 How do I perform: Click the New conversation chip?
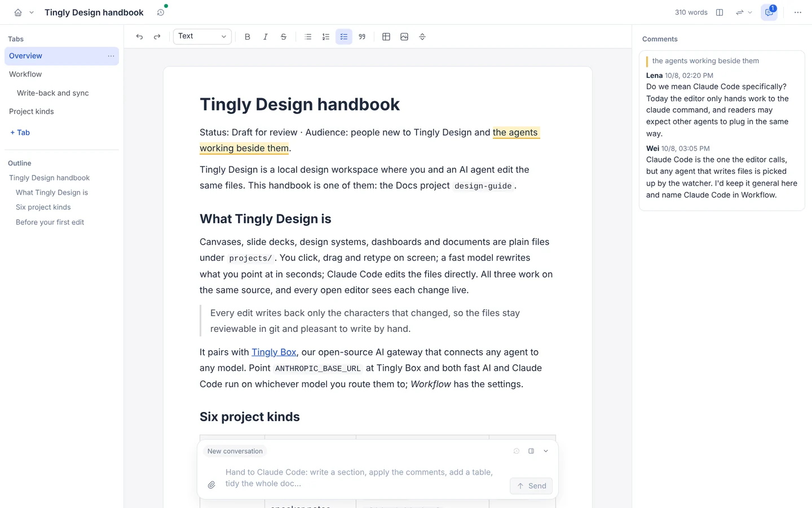(235, 451)
